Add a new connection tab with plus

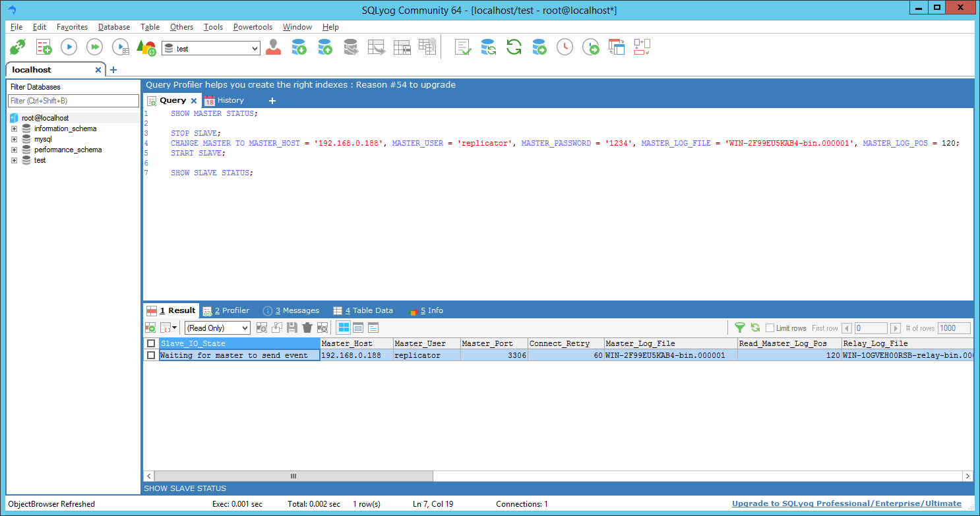(113, 70)
